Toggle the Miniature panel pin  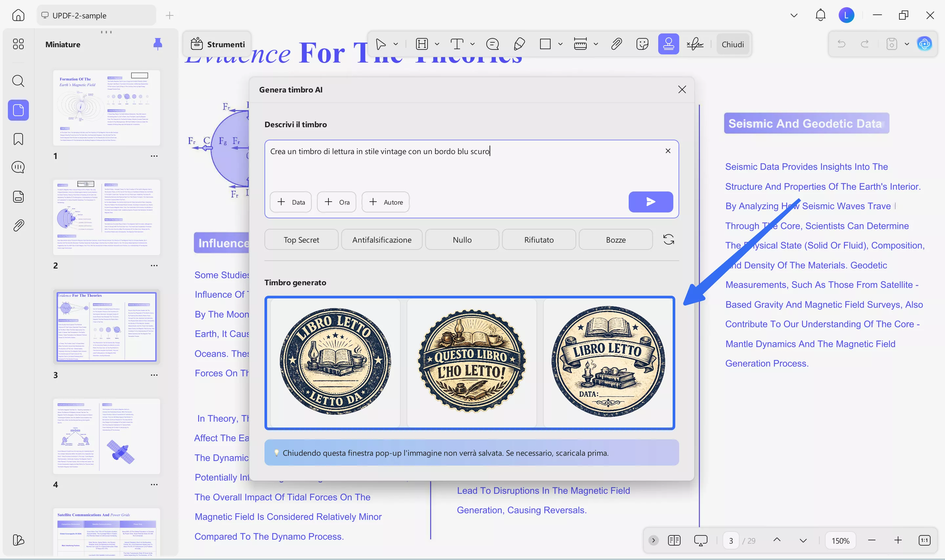pyautogui.click(x=158, y=44)
